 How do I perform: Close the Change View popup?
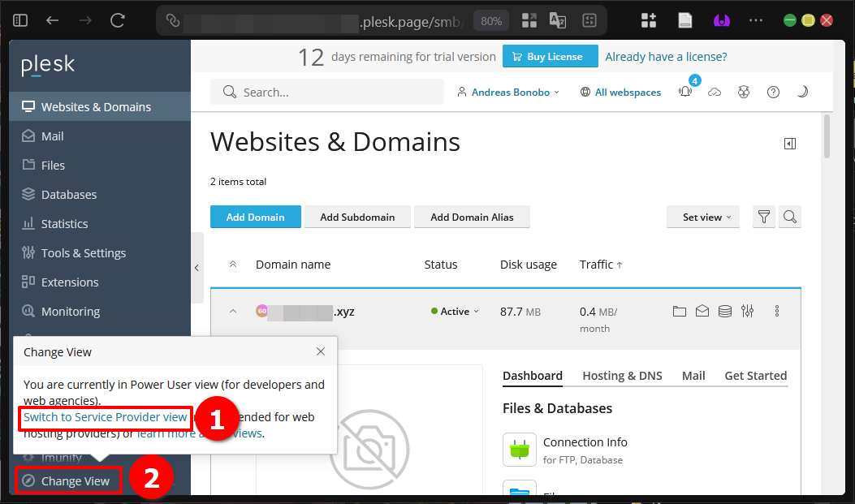click(321, 351)
